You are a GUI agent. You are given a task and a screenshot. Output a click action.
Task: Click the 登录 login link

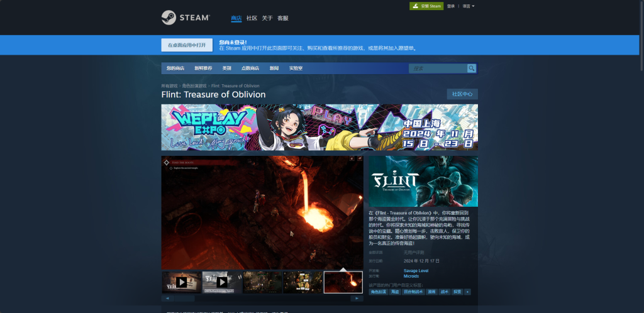(451, 6)
